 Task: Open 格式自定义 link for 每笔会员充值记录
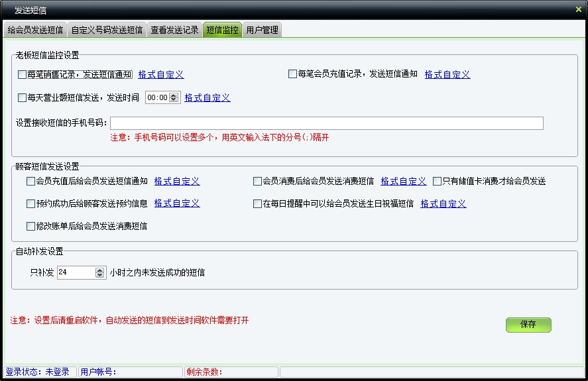447,75
